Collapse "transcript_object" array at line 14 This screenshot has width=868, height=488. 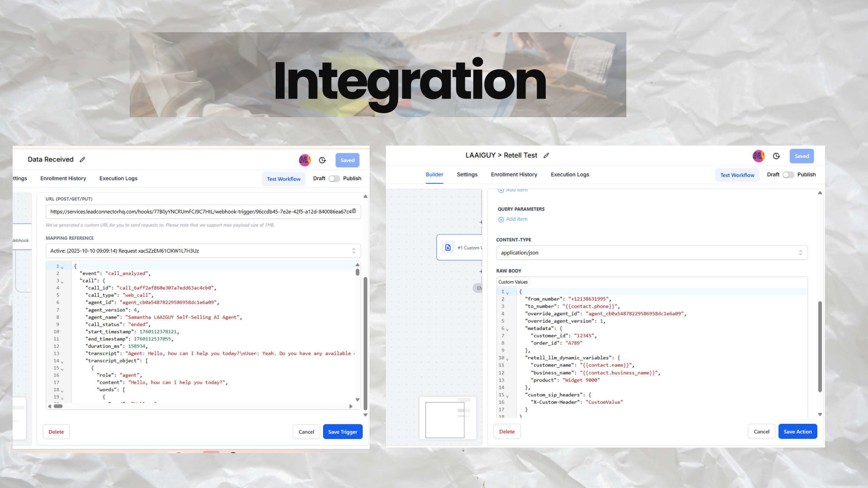pos(62,362)
